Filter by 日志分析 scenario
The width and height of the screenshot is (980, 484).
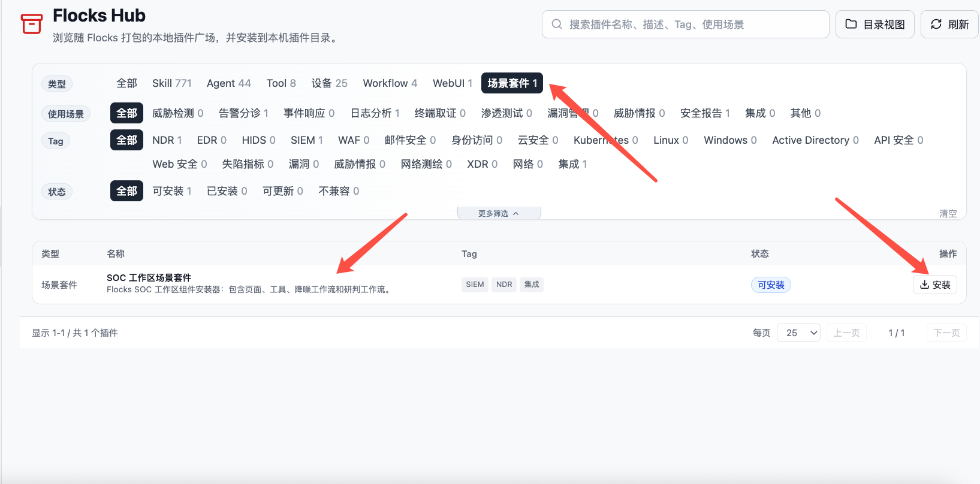pyautogui.click(x=375, y=113)
